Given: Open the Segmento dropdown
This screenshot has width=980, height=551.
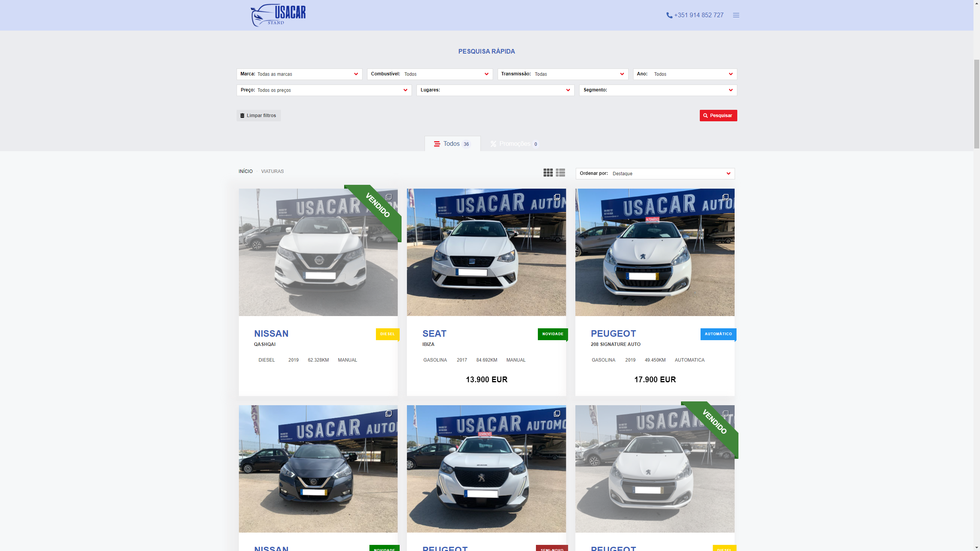Looking at the screenshot, I should click(658, 90).
